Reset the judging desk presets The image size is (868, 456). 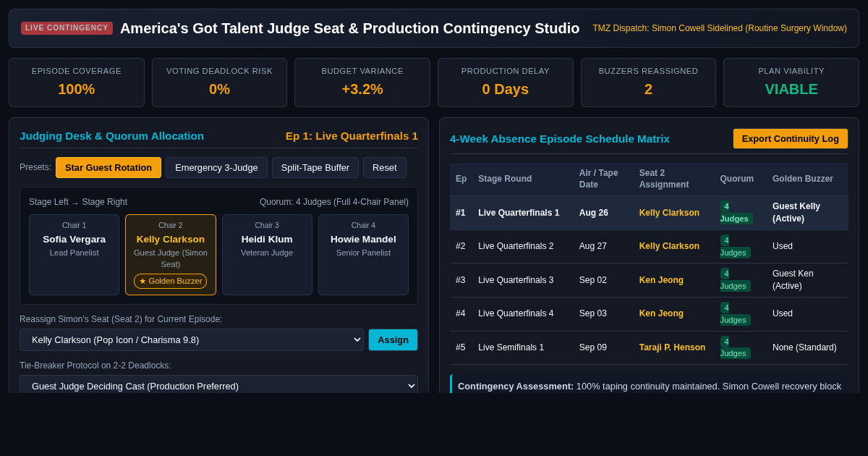[385, 168]
